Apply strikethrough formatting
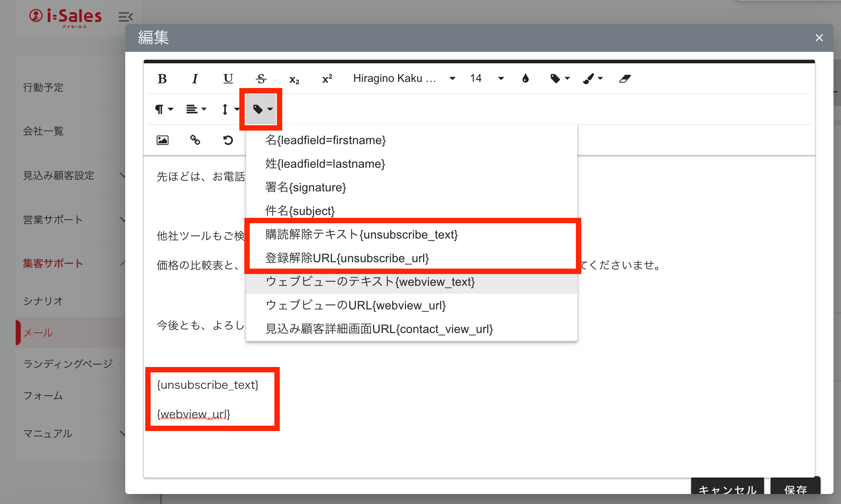This screenshot has width=841, height=504. pyautogui.click(x=261, y=79)
